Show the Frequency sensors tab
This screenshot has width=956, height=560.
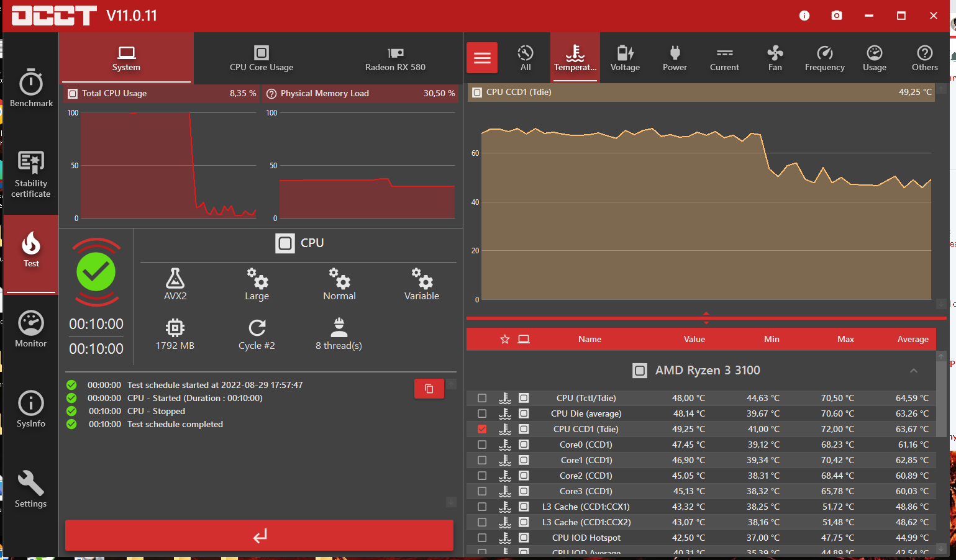pos(824,58)
